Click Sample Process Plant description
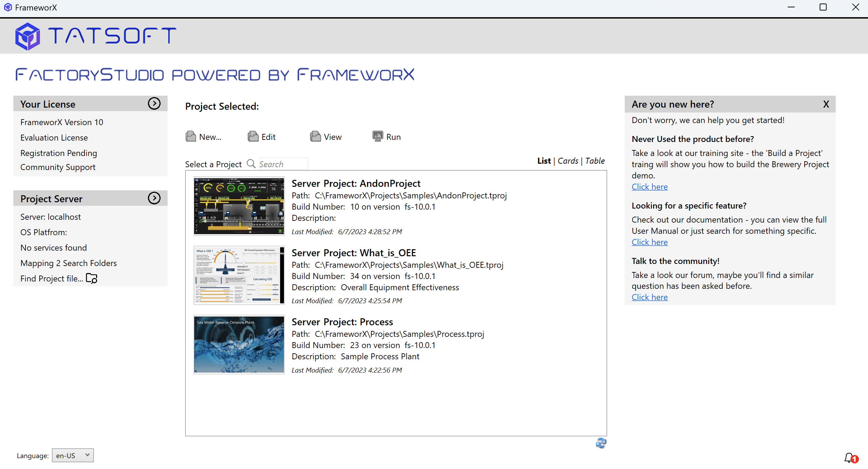The width and height of the screenshot is (868, 469). point(380,356)
